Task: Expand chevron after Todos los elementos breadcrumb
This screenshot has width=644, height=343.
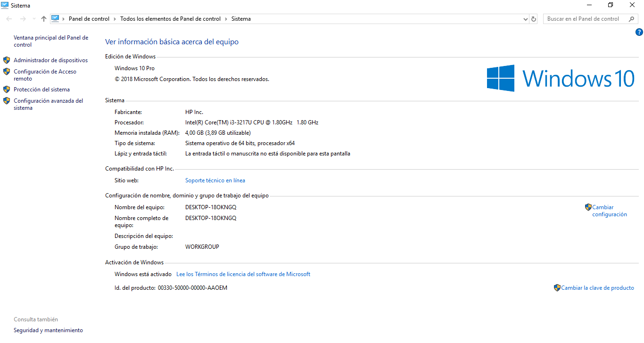Action: coord(226,19)
